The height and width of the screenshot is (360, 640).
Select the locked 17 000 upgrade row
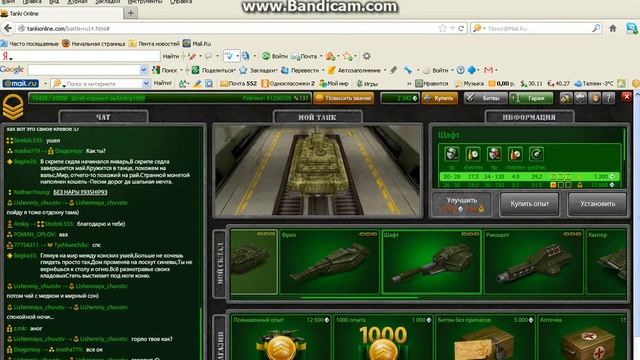[529, 185]
